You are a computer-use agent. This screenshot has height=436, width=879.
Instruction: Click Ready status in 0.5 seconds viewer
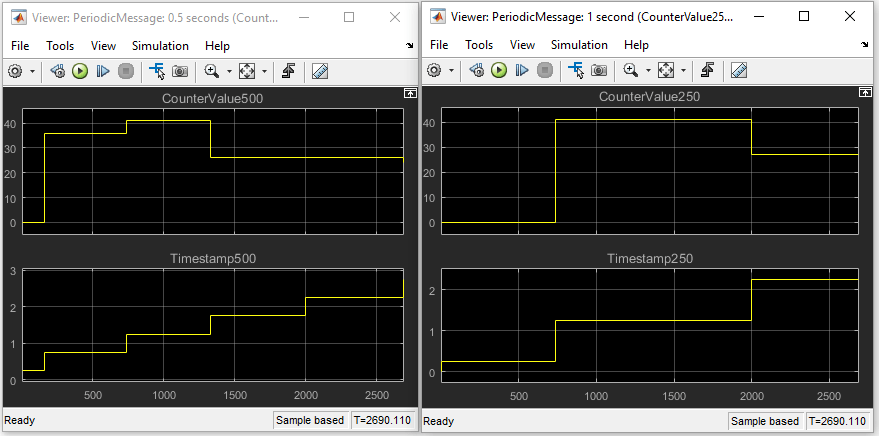tap(20, 420)
